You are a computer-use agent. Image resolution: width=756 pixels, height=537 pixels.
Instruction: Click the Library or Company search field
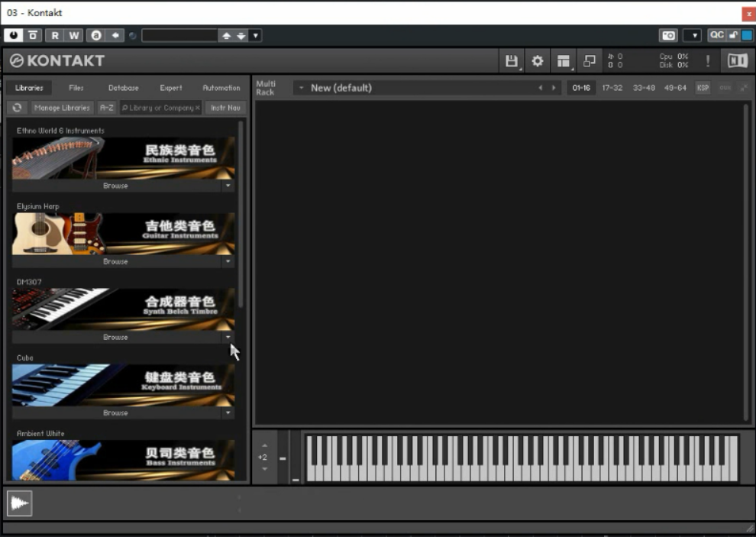[160, 108]
